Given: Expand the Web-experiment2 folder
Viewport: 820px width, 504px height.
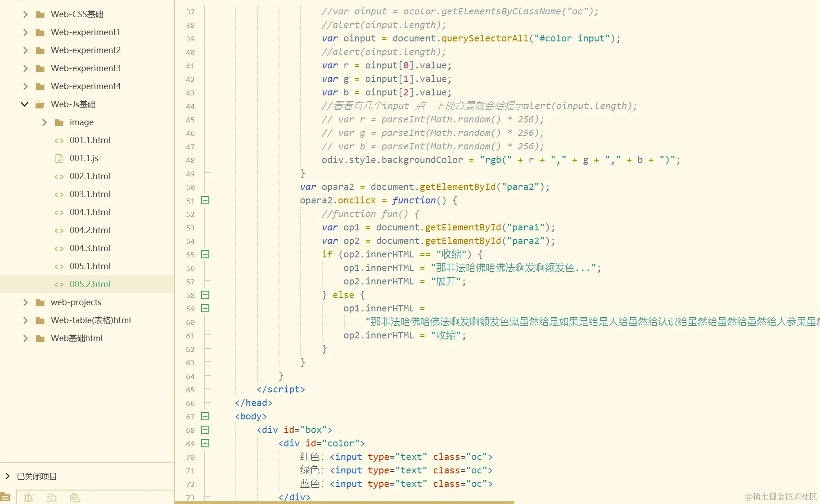Looking at the screenshot, I should tap(25, 50).
